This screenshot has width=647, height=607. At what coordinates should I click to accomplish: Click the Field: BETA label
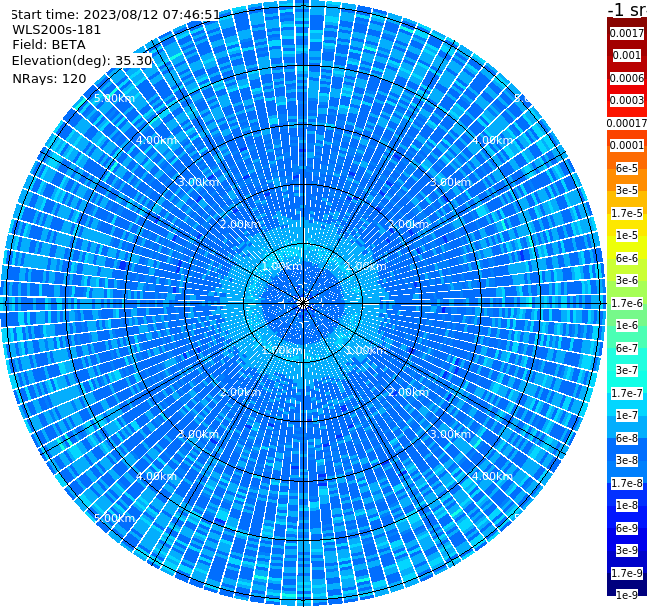49,45
